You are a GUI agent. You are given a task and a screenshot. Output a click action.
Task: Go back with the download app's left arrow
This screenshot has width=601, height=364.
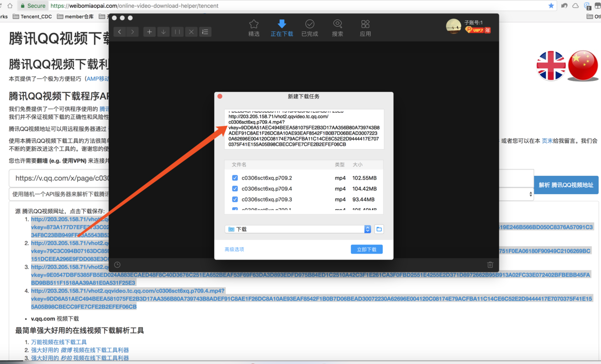pyautogui.click(x=120, y=32)
